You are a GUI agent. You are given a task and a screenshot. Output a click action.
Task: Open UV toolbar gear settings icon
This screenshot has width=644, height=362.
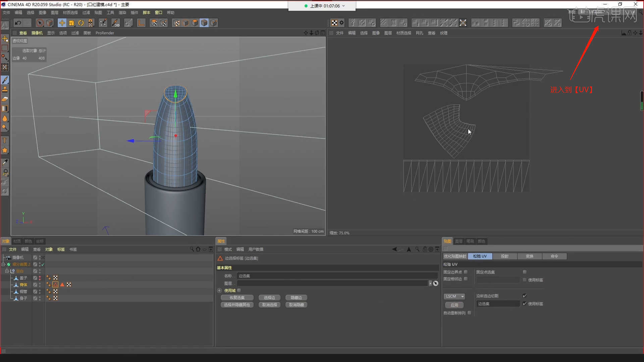341,23
